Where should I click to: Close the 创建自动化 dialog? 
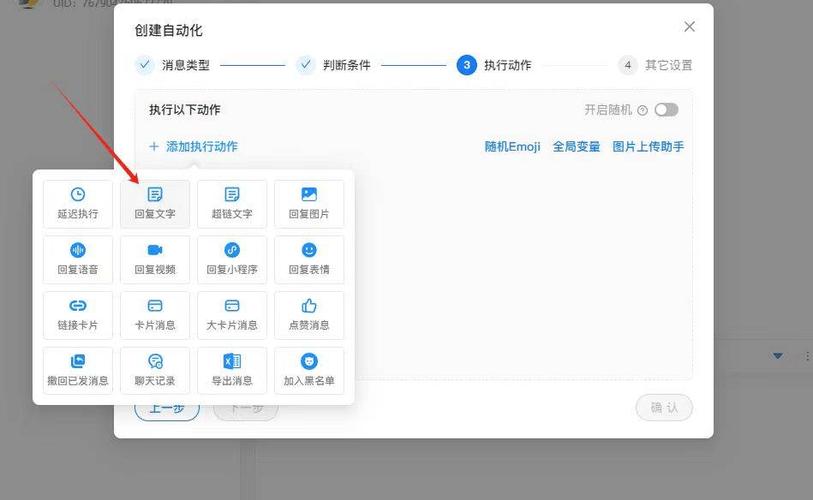[x=689, y=26]
